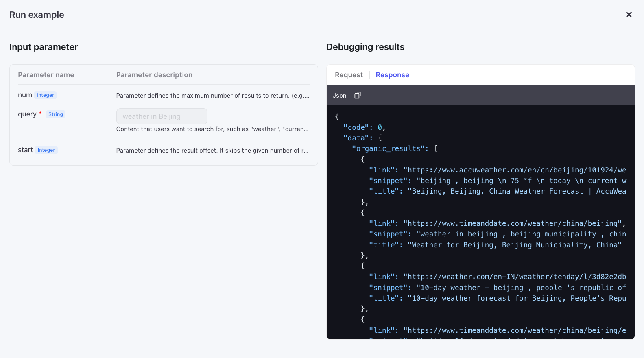Close the Run example dialog
This screenshot has height=358, width=644.
[629, 15]
